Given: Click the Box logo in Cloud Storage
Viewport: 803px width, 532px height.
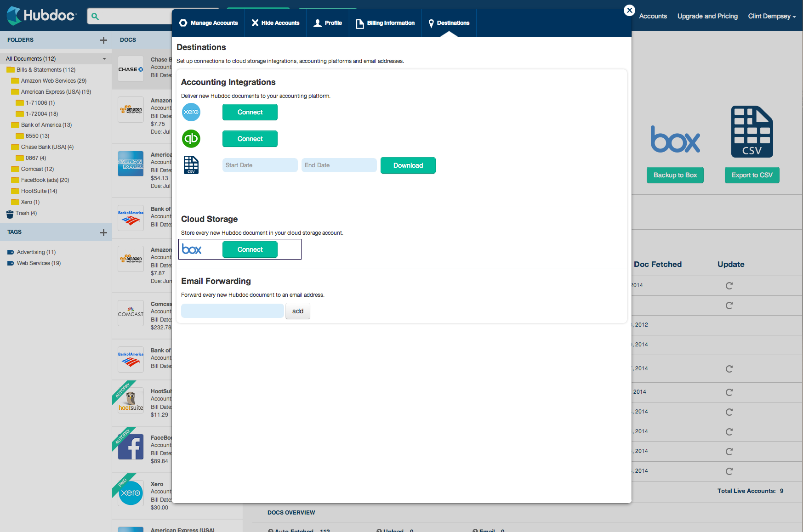Looking at the screenshot, I should click(192, 249).
